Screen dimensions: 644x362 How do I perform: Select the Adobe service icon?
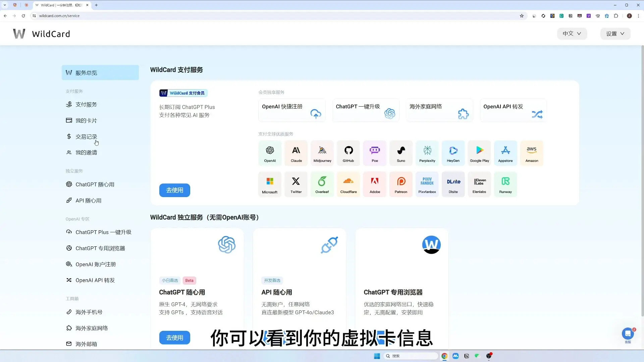pos(375,184)
